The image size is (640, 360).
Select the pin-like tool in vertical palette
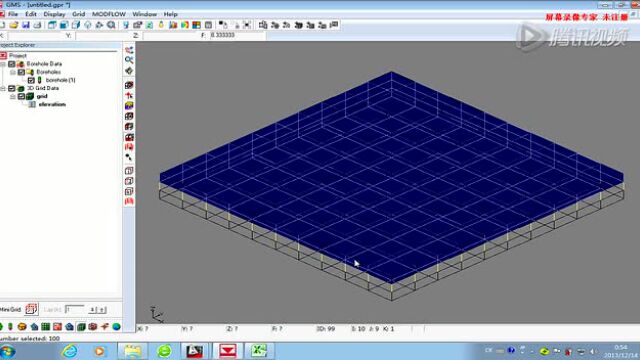pos(129,157)
